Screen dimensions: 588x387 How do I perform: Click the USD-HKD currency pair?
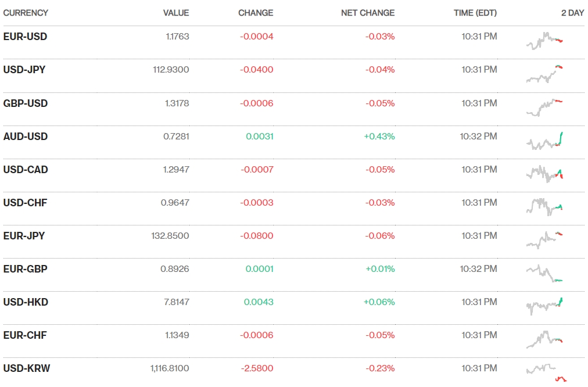click(26, 302)
